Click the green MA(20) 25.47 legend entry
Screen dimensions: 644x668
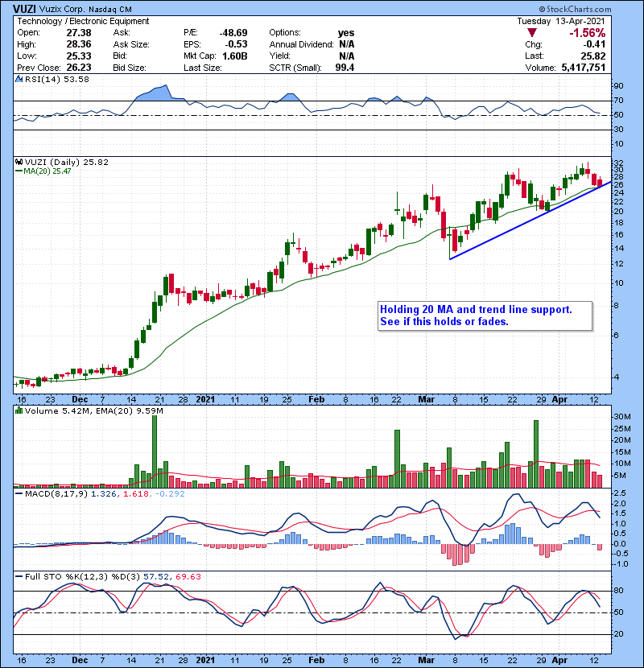(x=43, y=171)
